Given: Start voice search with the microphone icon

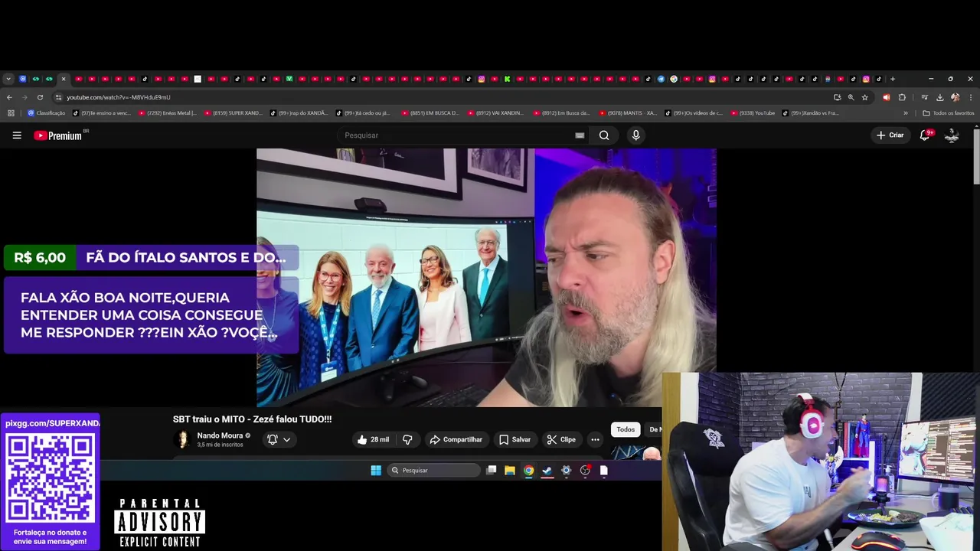Looking at the screenshot, I should [635, 135].
